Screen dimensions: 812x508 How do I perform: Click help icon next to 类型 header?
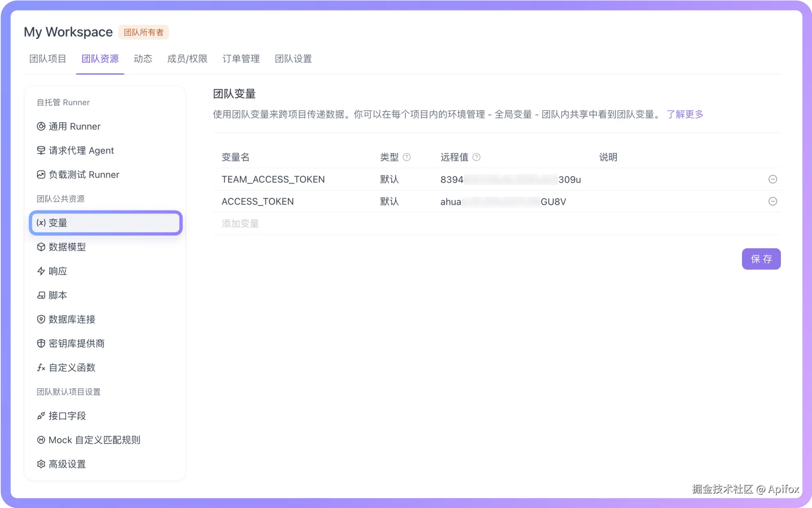[406, 157]
